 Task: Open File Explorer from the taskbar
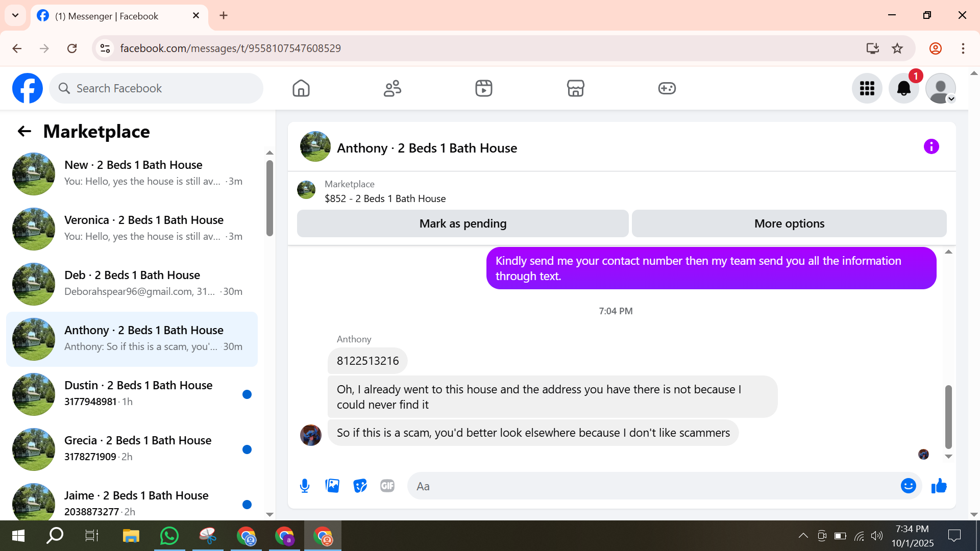tap(131, 536)
